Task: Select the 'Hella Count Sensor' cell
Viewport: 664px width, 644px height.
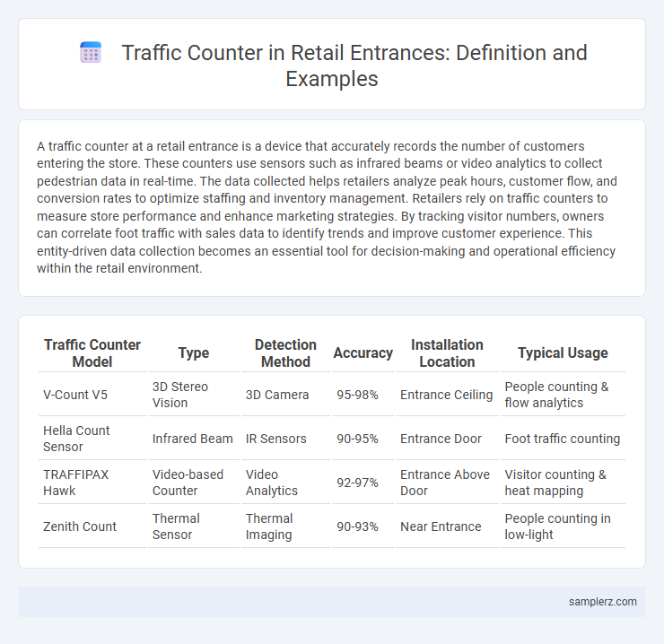Action: 92,439
